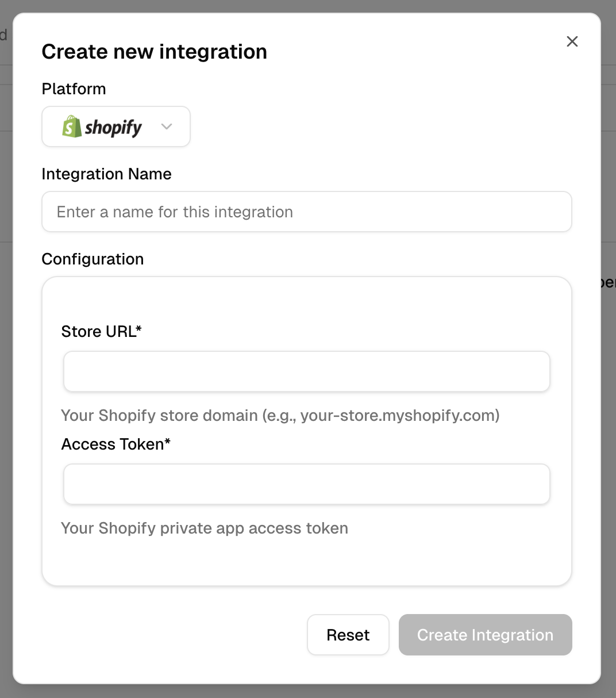Click the Integration Name label

point(106,174)
